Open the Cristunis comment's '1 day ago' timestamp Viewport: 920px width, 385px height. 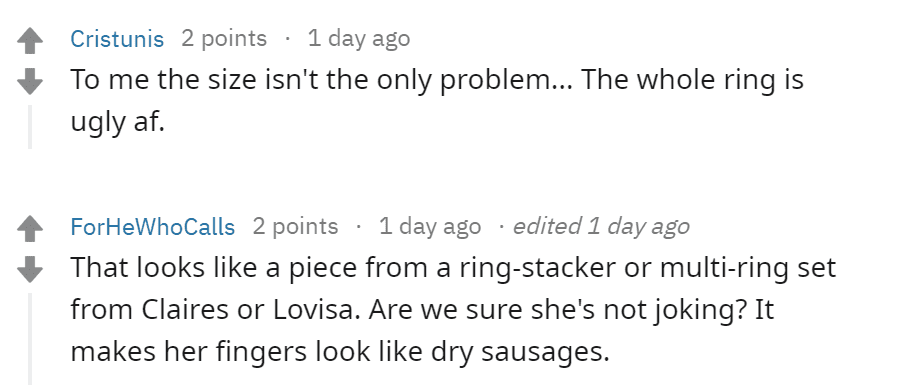point(358,39)
